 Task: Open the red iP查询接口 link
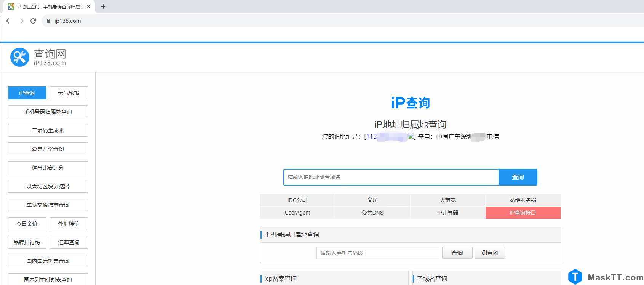pyautogui.click(x=523, y=213)
